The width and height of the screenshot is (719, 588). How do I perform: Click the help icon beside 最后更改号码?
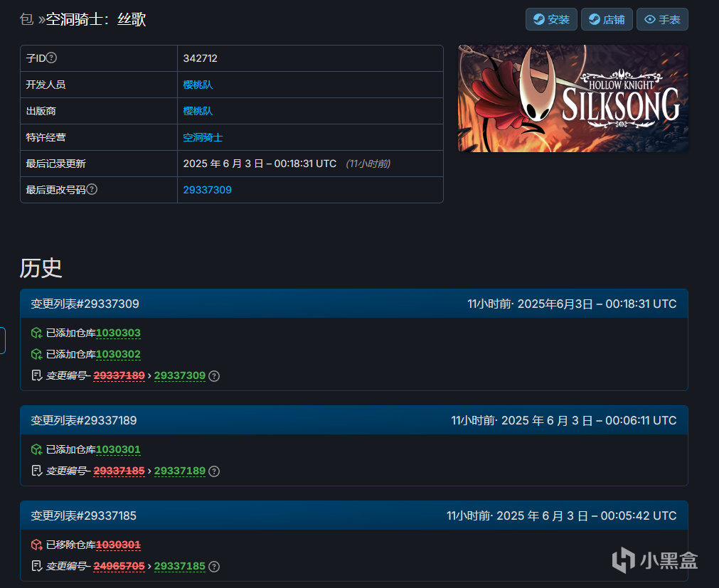(x=92, y=189)
